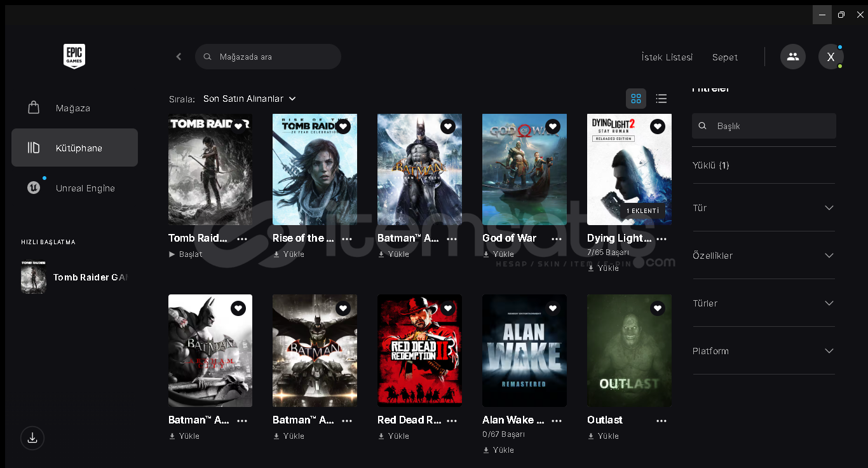Image resolution: width=868 pixels, height=468 pixels.
Task: Install Rise of the Tomb Raider via Yükle
Action: click(x=288, y=254)
